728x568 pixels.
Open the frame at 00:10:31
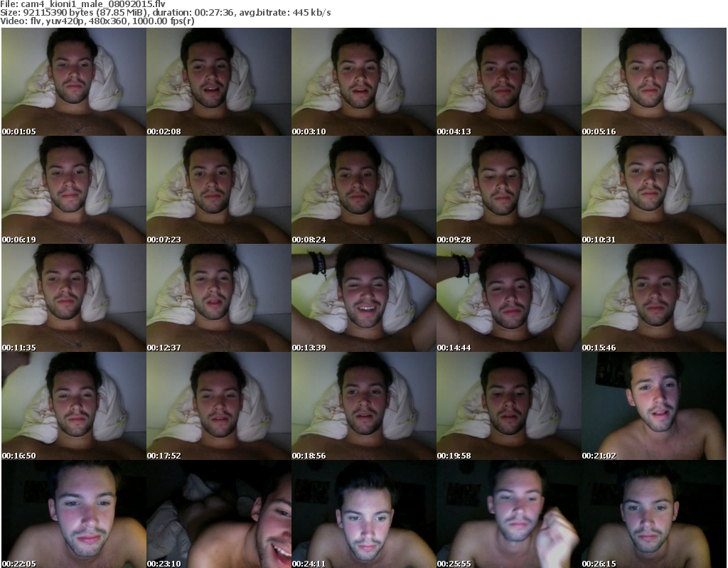click(x=654, y=190)
